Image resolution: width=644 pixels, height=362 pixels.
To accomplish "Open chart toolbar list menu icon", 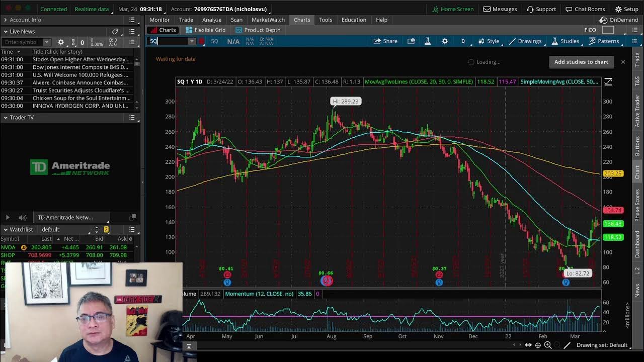I will point(634,41).
